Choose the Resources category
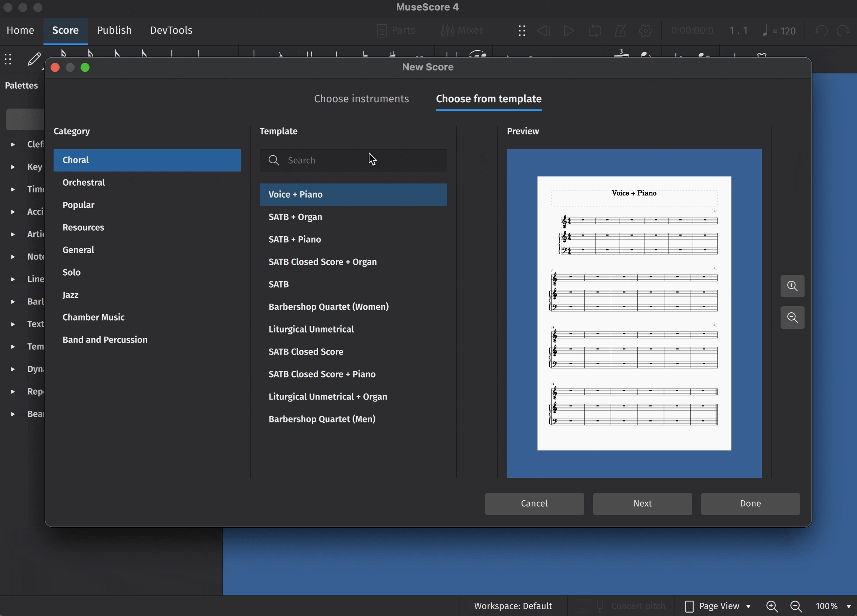This screenshot has height=616, width=857. (147, 227)
